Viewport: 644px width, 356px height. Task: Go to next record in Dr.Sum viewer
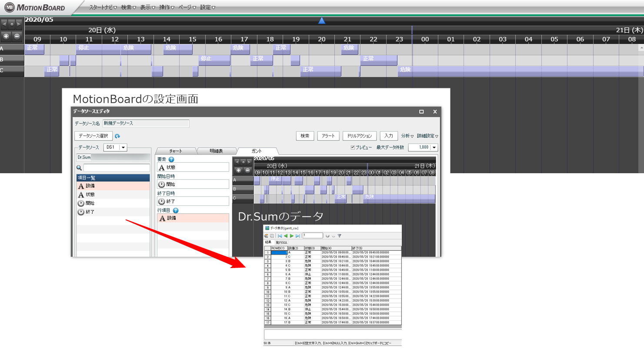point(291,236)
